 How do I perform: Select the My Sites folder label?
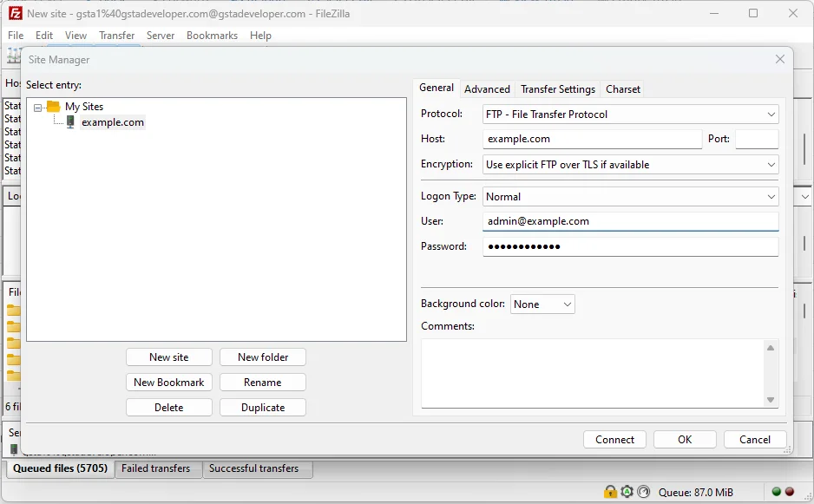point(84,107)
